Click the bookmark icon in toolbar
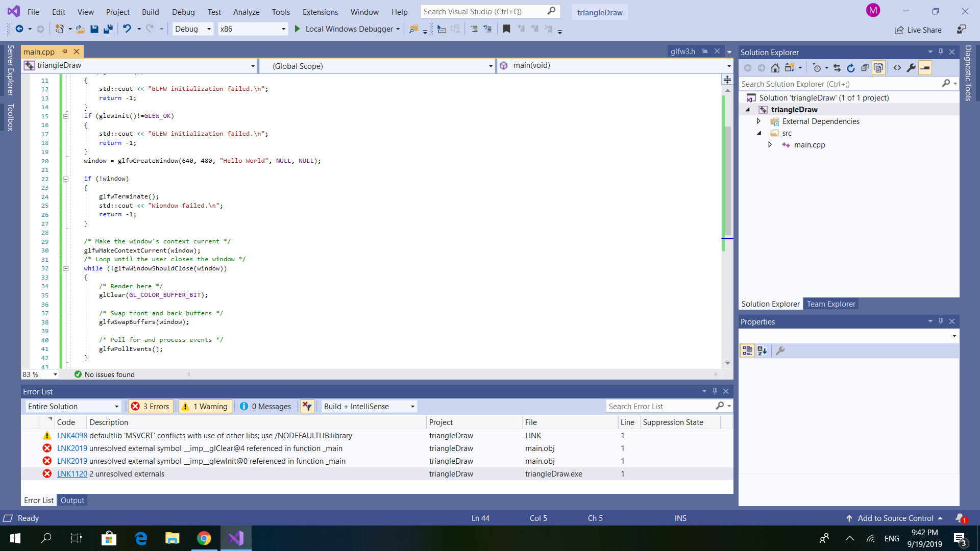Screen dimensions: 980x551 pyautogui.click(x=506, y=29)
